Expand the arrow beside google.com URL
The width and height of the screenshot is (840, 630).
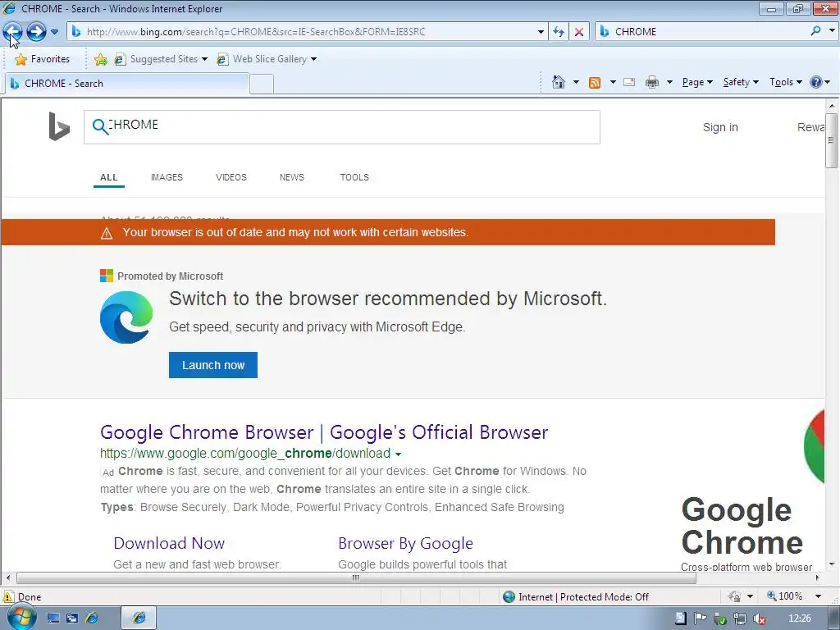pos(398,454)
